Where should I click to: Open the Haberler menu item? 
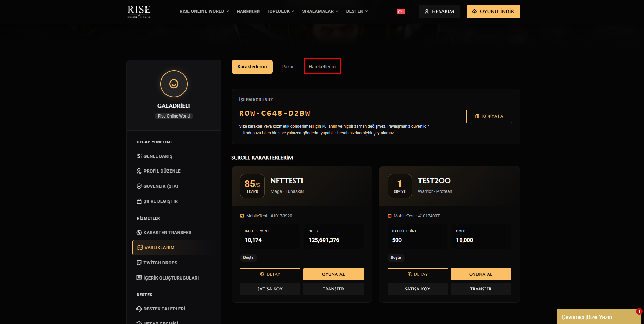tap(248, 12)
